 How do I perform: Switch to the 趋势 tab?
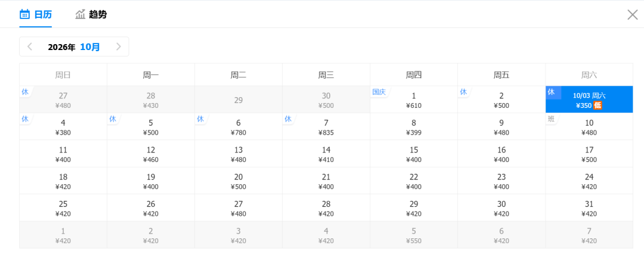pyautogui.click(x=91, y=14)
